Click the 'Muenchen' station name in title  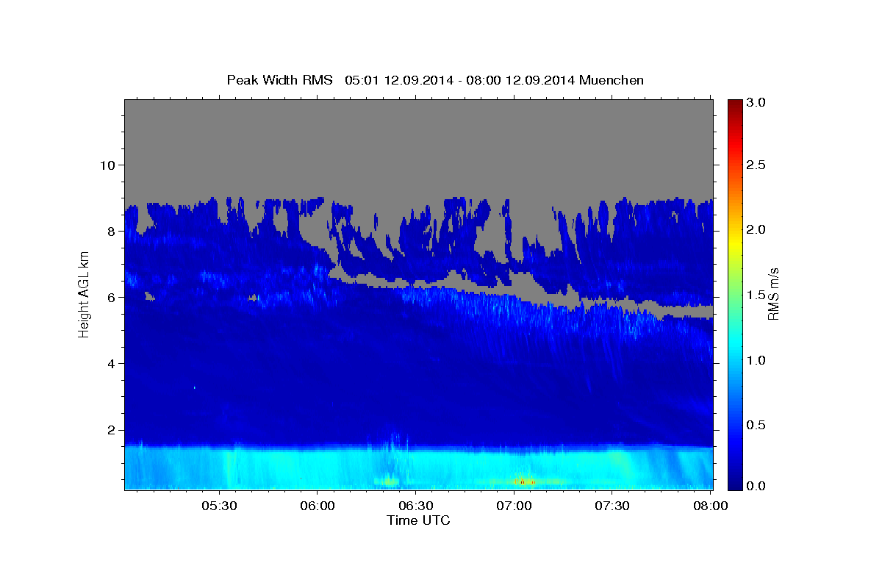pos(612,80)
